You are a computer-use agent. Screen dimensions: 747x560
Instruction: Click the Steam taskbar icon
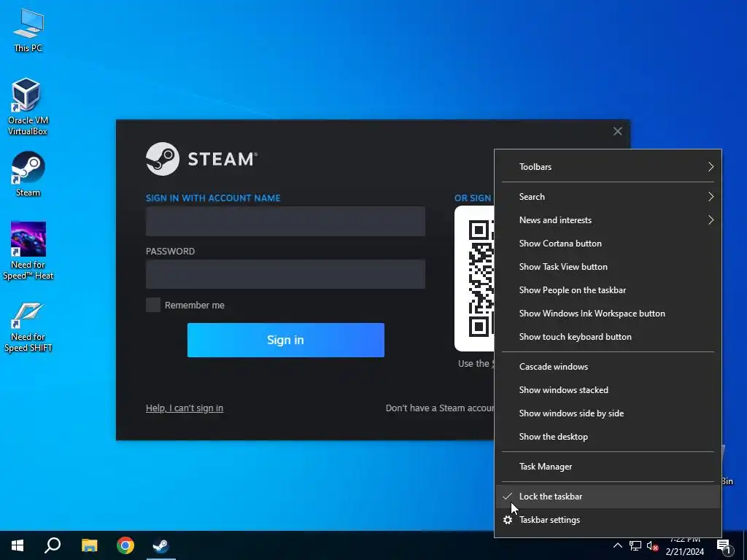tap(161, 545)
